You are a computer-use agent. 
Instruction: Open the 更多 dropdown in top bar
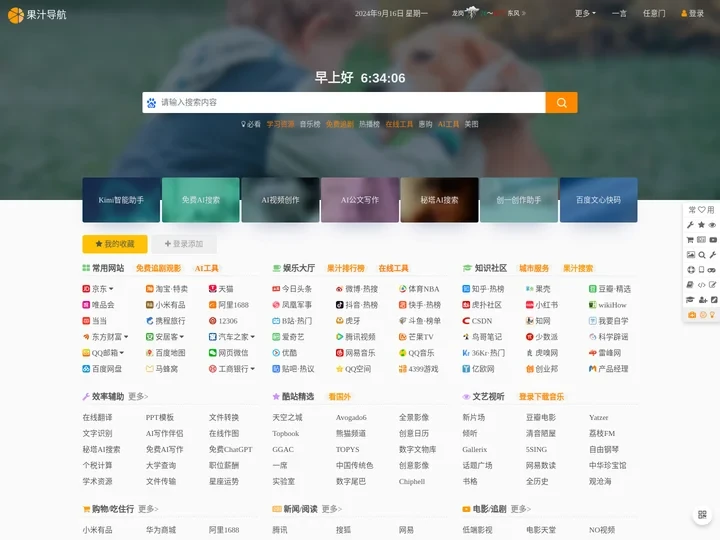pos(585,13)
